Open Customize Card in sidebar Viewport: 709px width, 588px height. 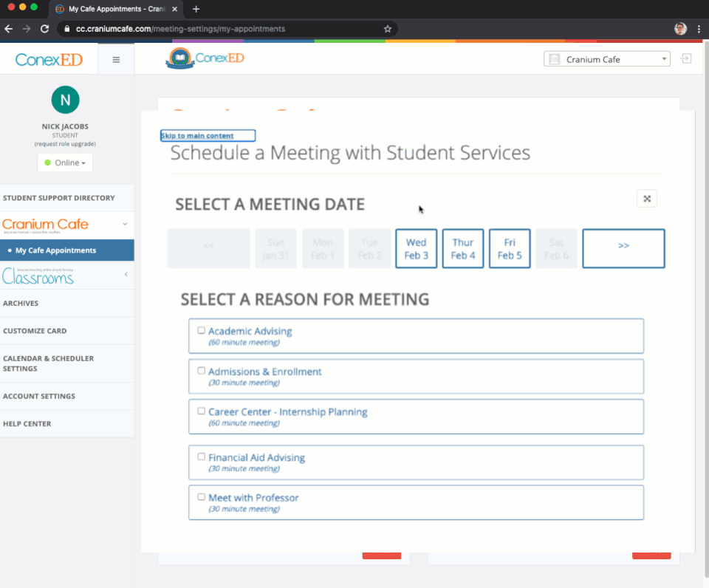67,331
